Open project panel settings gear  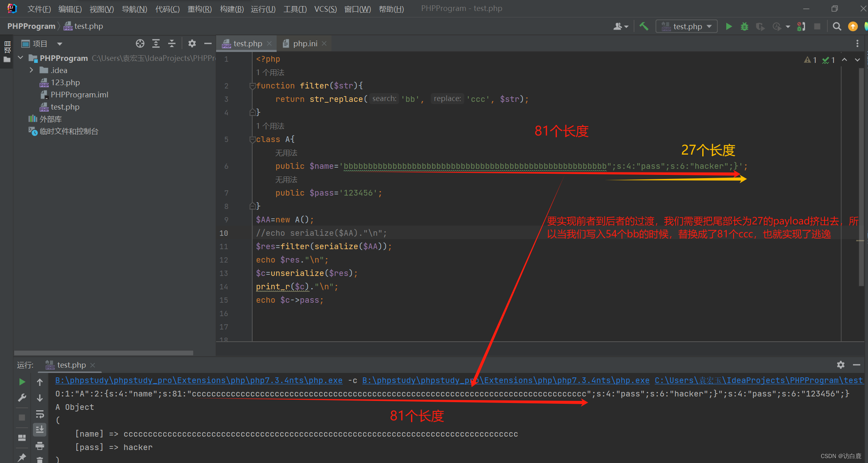point(192,43)
